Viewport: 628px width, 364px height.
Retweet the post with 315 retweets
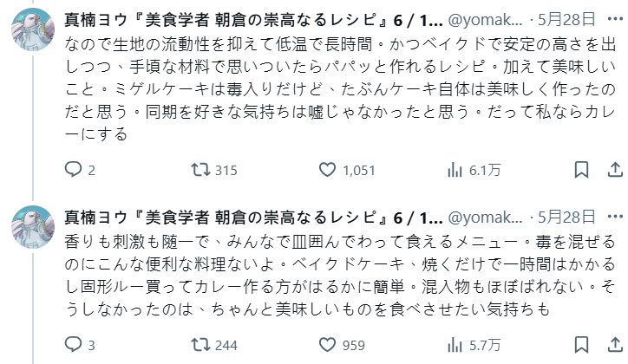point(200,171)
